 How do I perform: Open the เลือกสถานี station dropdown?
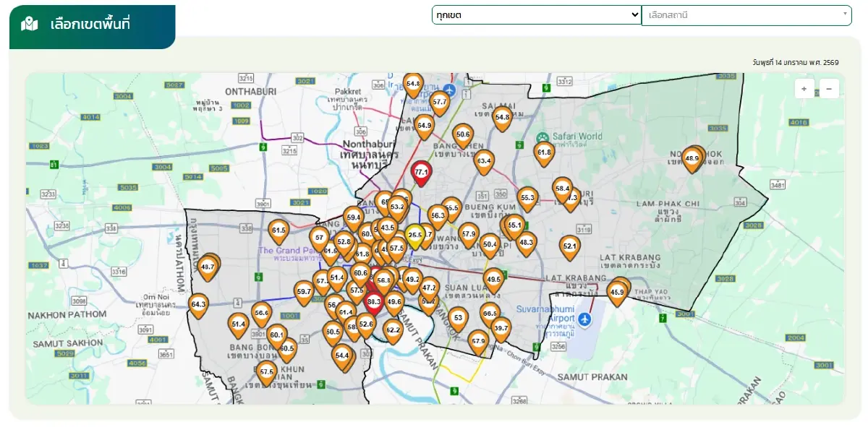[741, 15]
